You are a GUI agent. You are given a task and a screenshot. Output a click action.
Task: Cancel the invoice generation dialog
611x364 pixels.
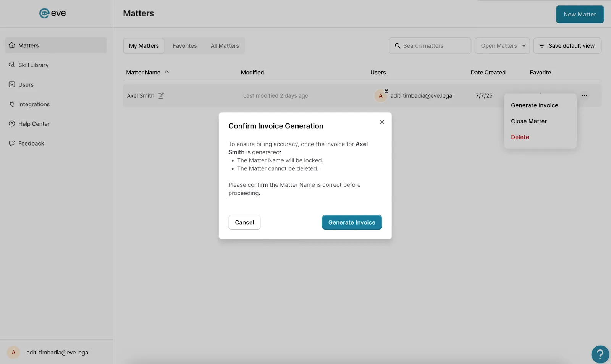coord(244,222)
